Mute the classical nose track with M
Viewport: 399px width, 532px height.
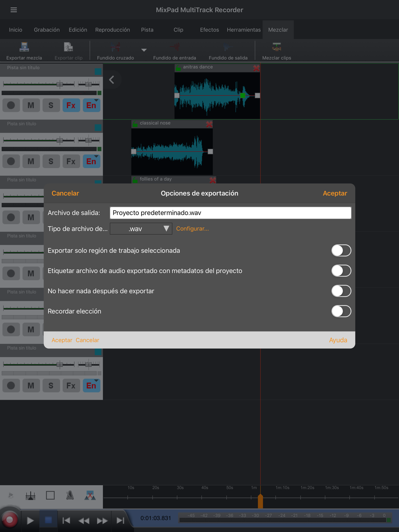(31, 161)
